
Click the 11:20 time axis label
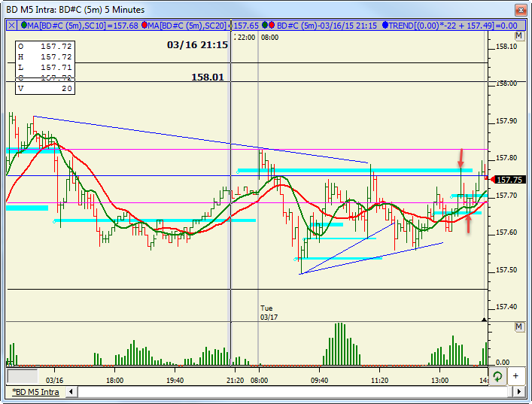pos(380,380)
